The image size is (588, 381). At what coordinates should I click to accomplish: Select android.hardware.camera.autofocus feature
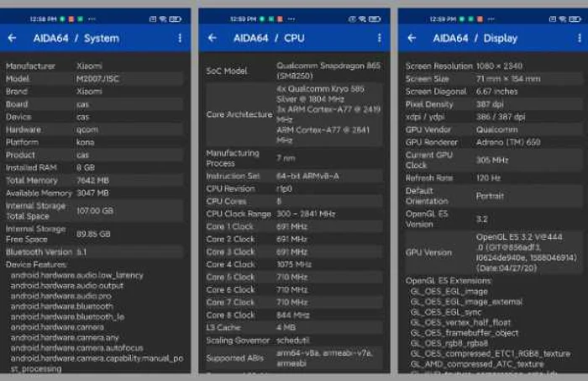[x=77, y=348]
